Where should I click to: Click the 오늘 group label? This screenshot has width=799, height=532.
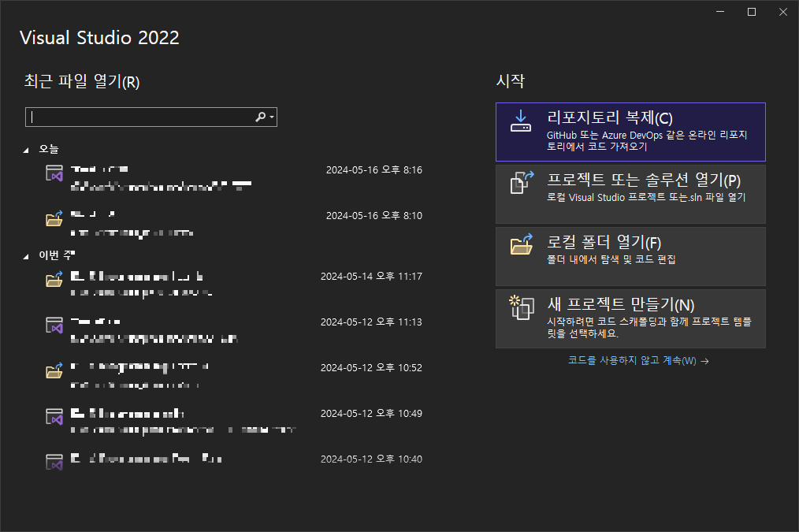(49, 149)
